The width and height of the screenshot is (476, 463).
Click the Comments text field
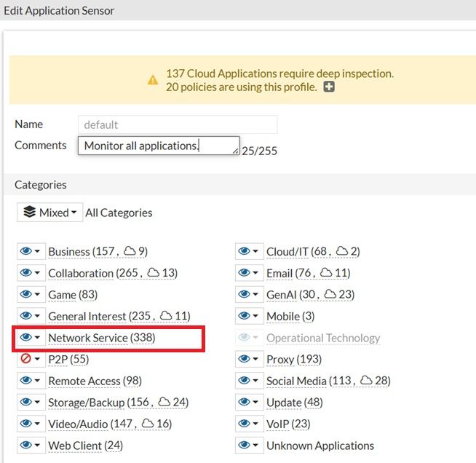click(159, 146)
